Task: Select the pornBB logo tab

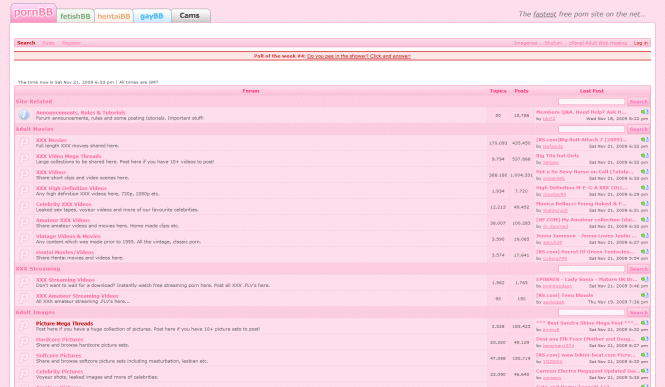Action: (x=34, y=13)
